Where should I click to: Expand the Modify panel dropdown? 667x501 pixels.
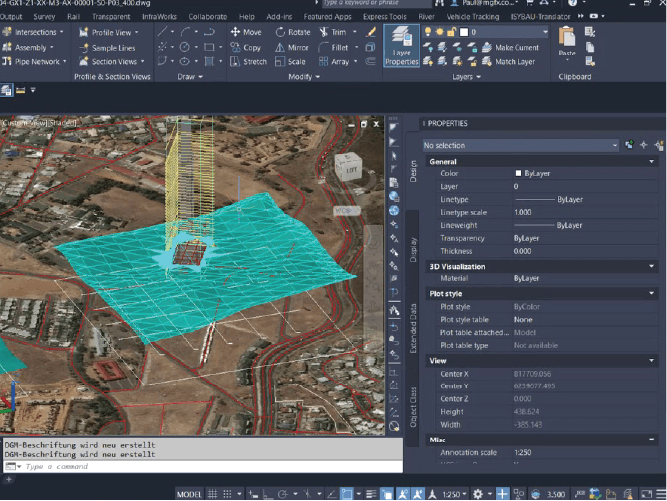tap(304, 77)
